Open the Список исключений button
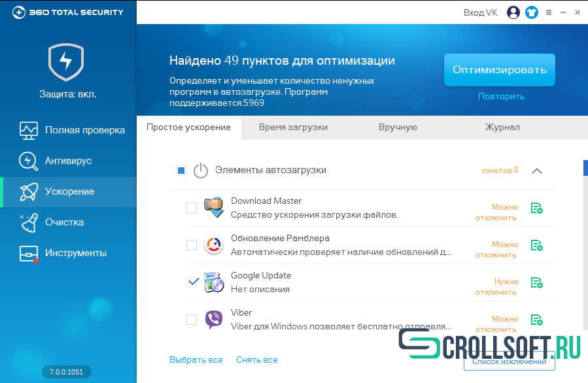Image resolution: width=588 pixels, height=383 pixels. click(509, 361)
